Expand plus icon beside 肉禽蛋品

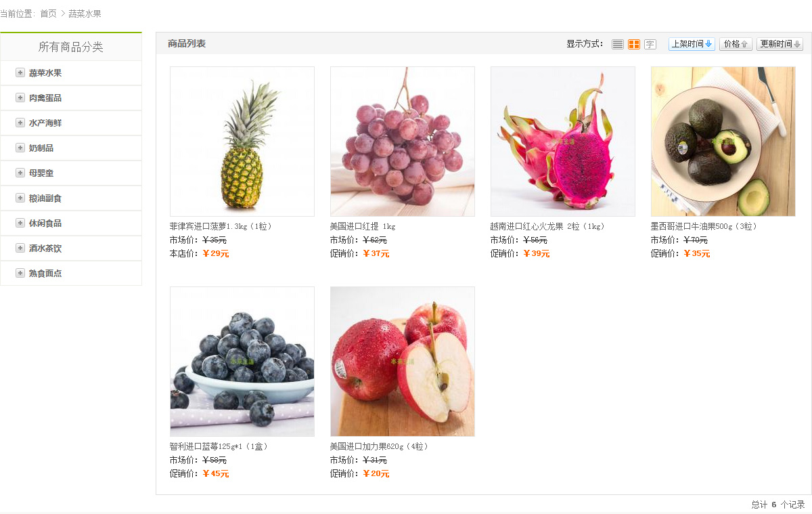click(x=20, y=98)
